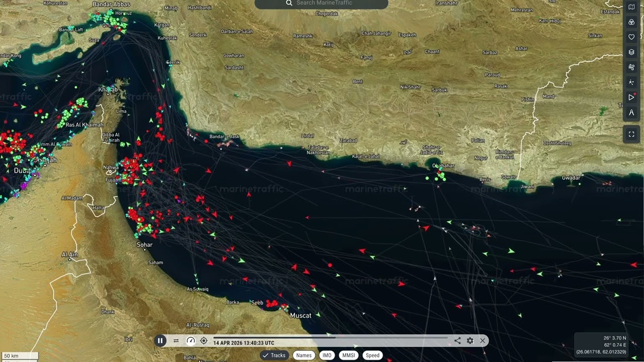Click the Bandar Abbas label
The height and width of the screenshot is (362, 644).
coord(112,5)
